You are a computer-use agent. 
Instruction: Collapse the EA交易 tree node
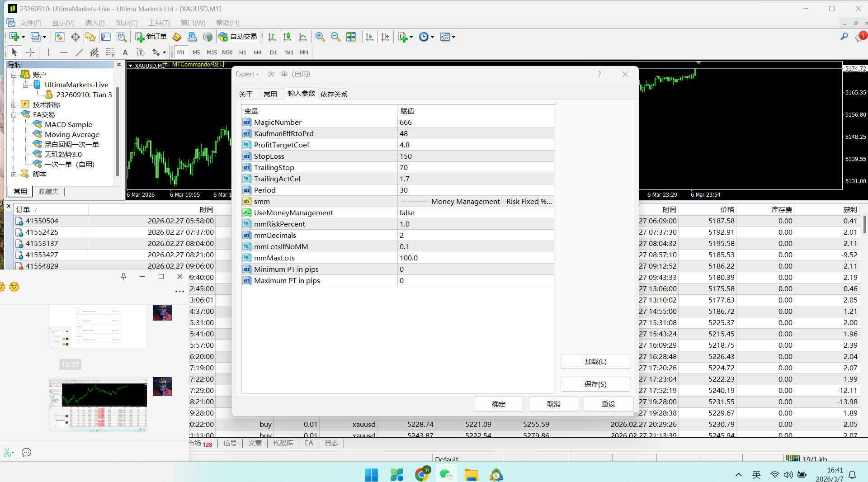pyautogui.click(x=14, y=115)
